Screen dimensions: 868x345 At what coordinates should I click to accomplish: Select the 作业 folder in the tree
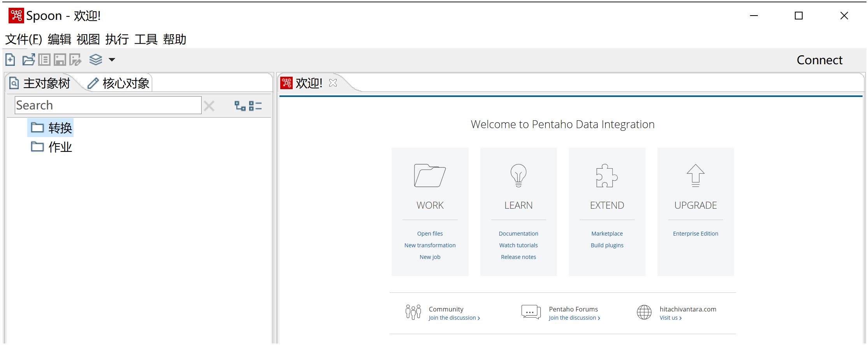[51, 147]
